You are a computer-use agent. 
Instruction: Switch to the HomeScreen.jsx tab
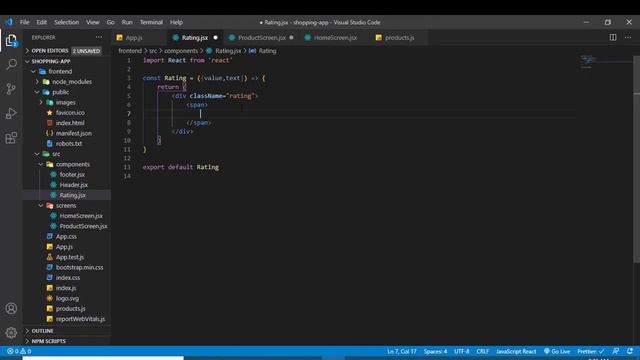pyautogui.click(x=335, y=38)
